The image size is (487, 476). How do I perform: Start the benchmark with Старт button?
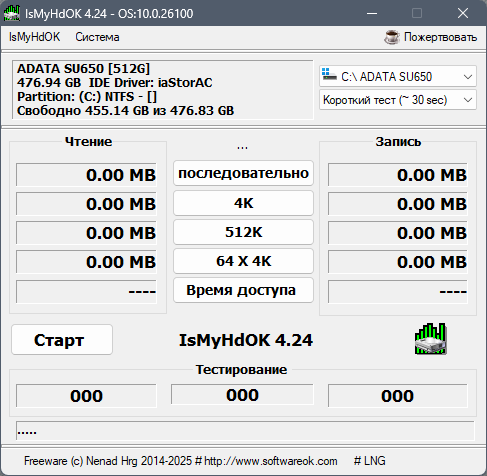[62, 340]
